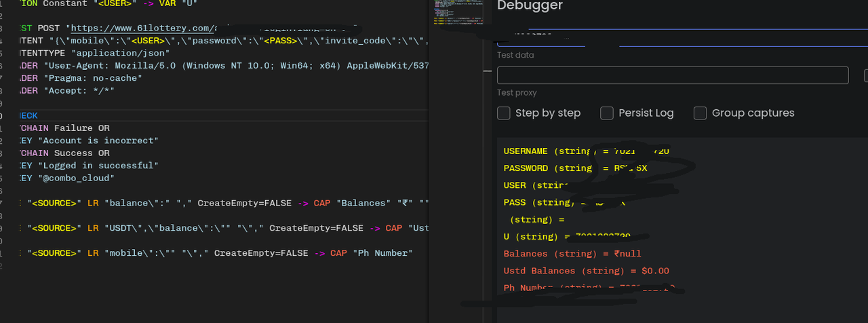This screenshot has height=323, width=868.
Task: Enable the Step by step checkbox
Action: click(503, 113)
